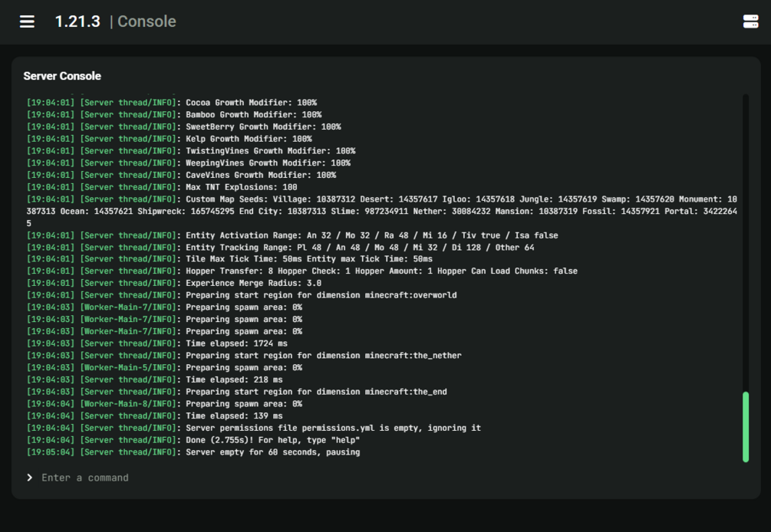Click the server status icon in header
Image resolution: width=771 pixels, height=532 pixels.
click(750, 21)
